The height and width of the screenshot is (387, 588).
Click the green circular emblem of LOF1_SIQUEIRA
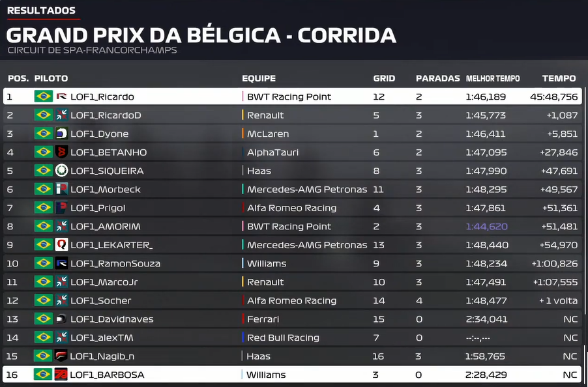[x=61, y=171]
